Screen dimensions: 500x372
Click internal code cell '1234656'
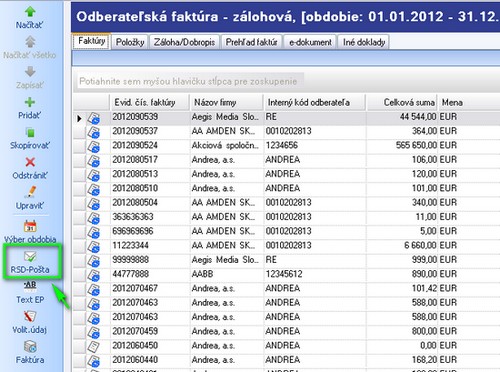[x=282, y=145]
